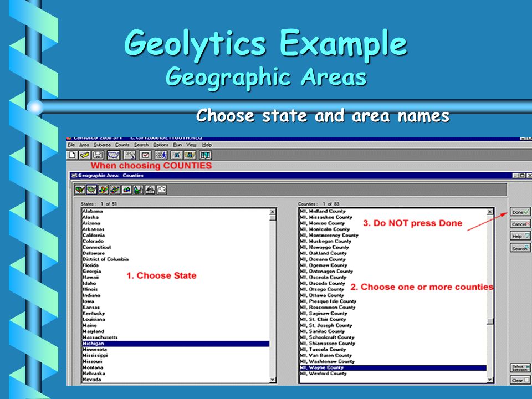Select Minnesota in the States list
The height and width of the screenshot is (399, 532).
click(176, 350)
